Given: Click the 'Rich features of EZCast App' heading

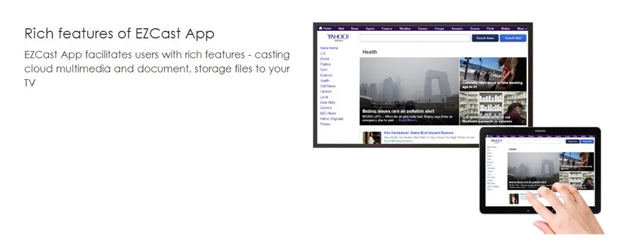Looking at the screenshot, I should pos(119,34).
